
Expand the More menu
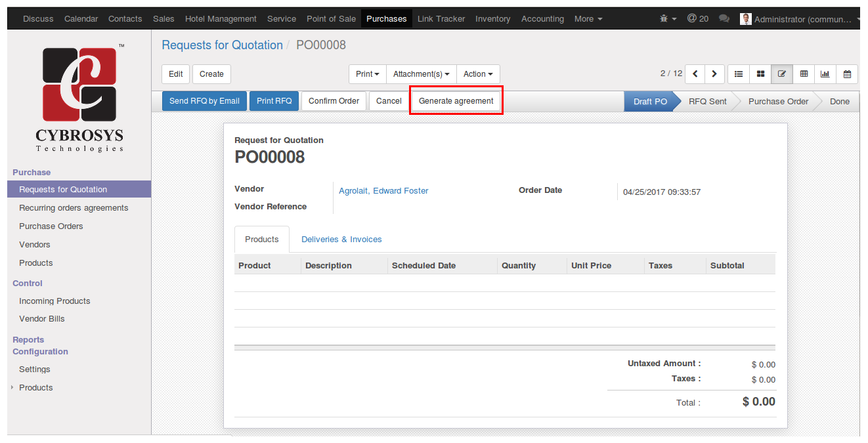point(588,19)
